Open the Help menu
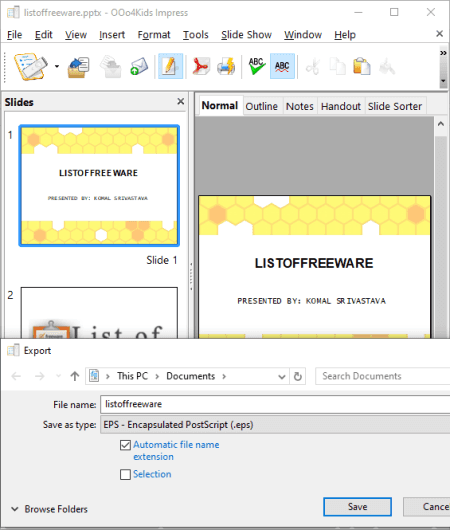The image size is (450, 530). click(345, 35)
